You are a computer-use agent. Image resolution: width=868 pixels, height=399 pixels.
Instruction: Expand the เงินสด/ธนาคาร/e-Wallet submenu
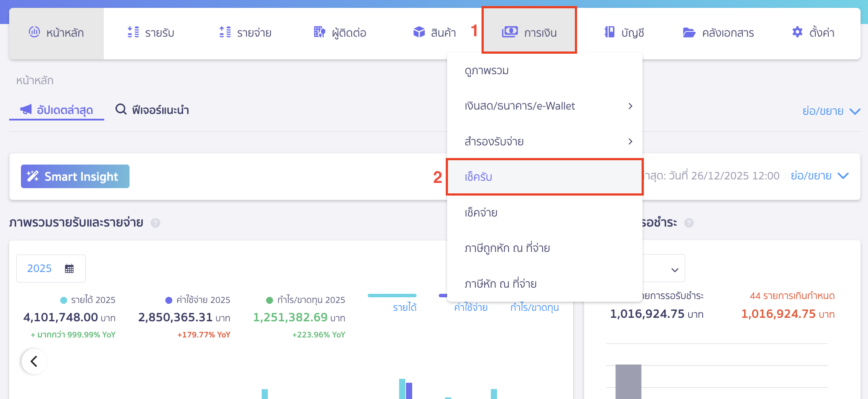(x=630, y=106)
